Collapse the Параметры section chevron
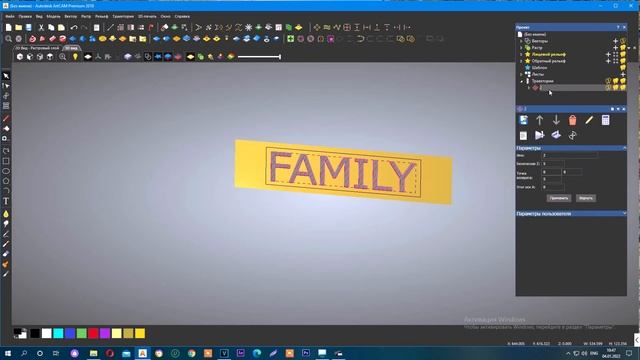This screenshot has height=360, width=640. [x=624, y=148]
